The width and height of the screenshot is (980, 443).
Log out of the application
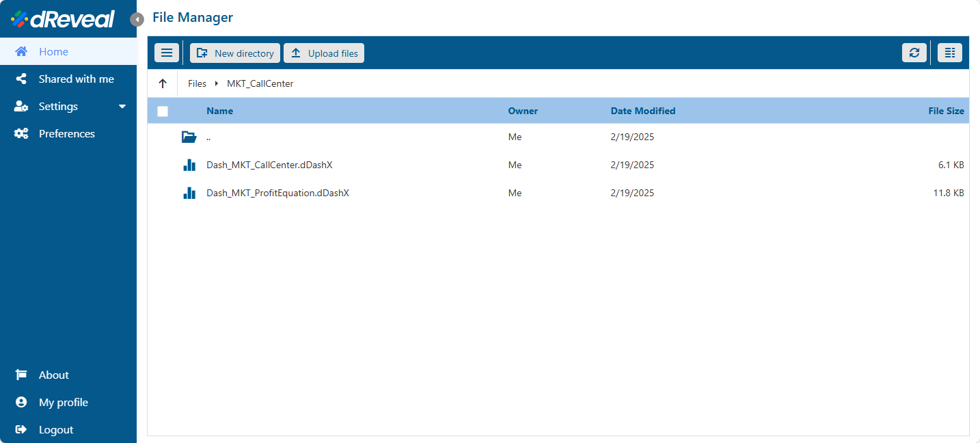pos(55,430)
